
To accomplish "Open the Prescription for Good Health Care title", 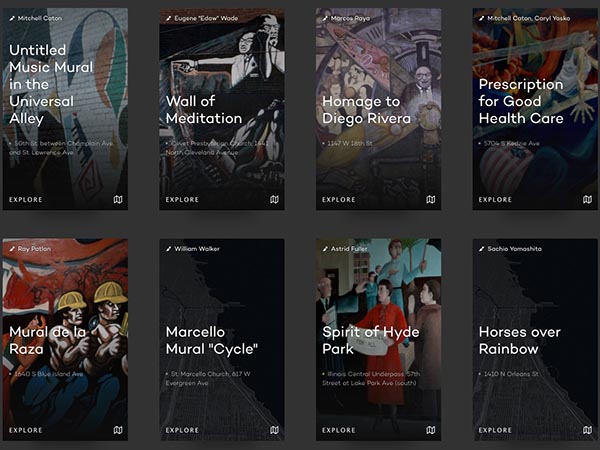I will [521, 101].
